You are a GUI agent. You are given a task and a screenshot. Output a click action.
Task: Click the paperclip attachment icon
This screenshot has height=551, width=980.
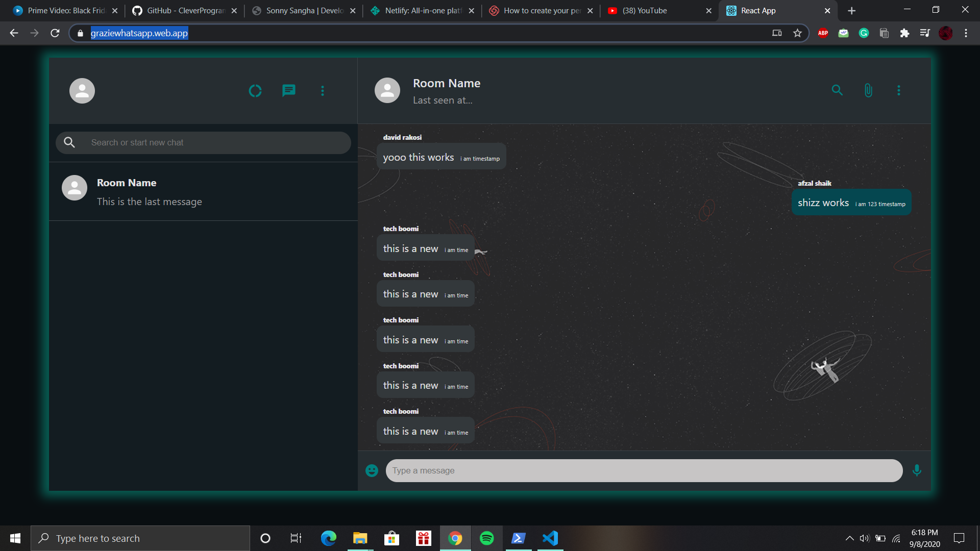868,90
